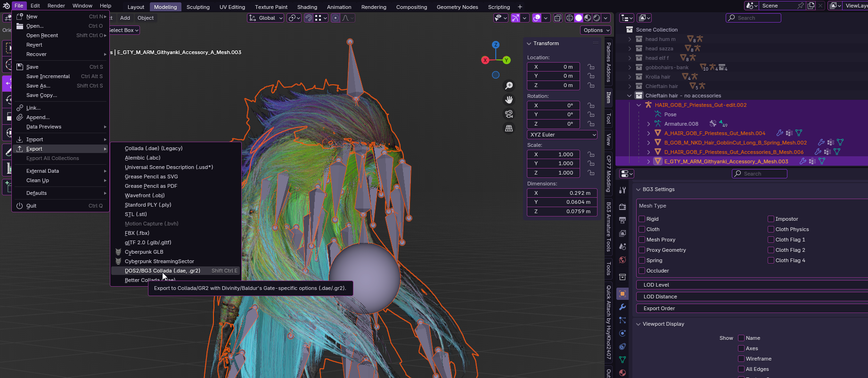Open Scene properties tab icon

622,247
